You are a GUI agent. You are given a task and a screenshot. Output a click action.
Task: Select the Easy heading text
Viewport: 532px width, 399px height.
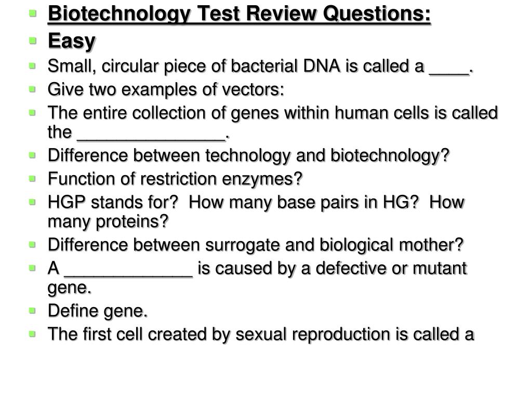click(72, 42)
